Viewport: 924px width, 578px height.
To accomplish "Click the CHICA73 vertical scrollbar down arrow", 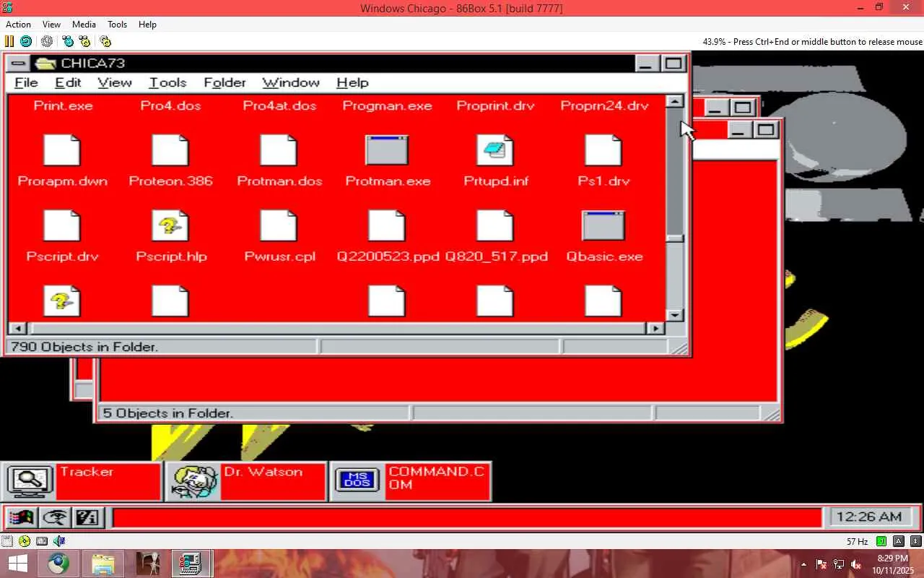I will pos(675,314).
